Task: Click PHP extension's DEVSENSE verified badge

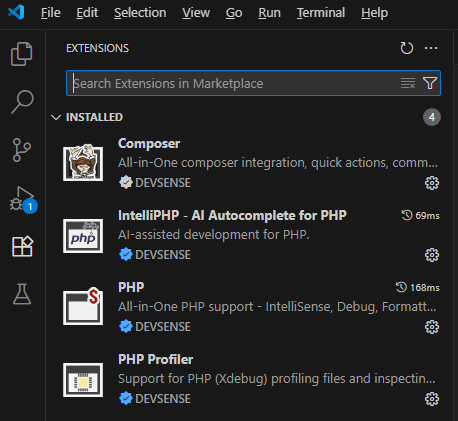Action: [126, 326]
